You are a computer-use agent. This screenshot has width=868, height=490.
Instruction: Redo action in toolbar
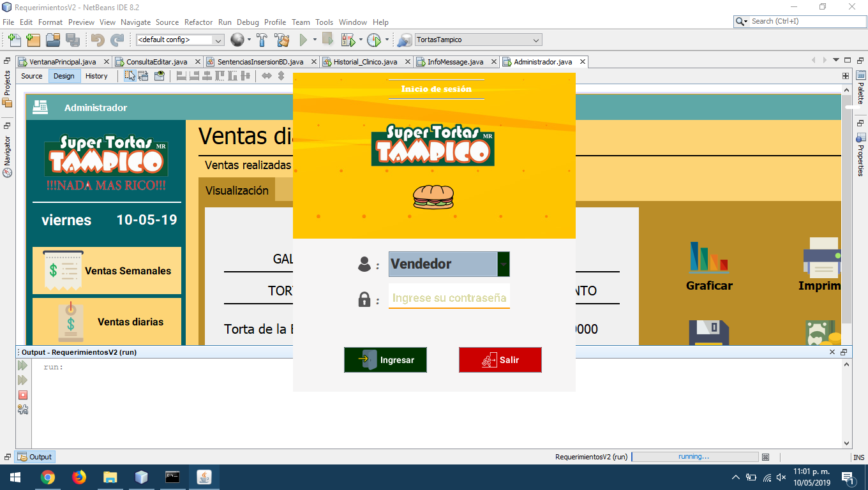click(117, 40)
